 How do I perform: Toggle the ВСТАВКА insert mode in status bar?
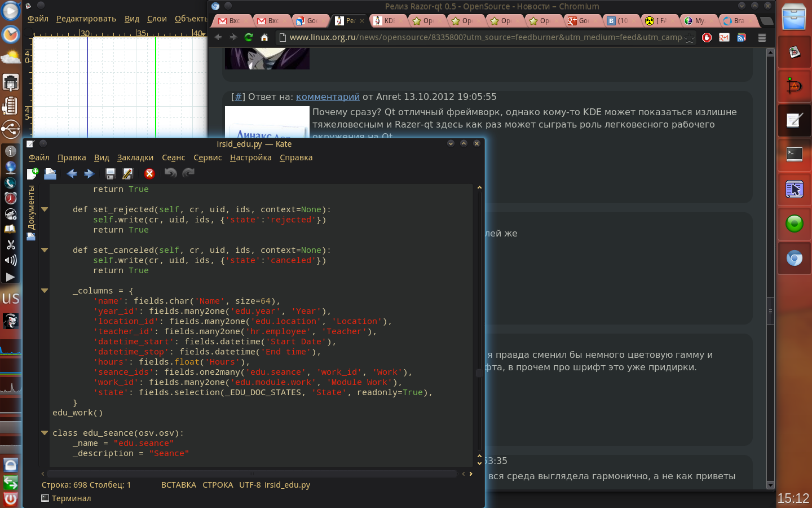pyautogui.click(x=179, y=485)
